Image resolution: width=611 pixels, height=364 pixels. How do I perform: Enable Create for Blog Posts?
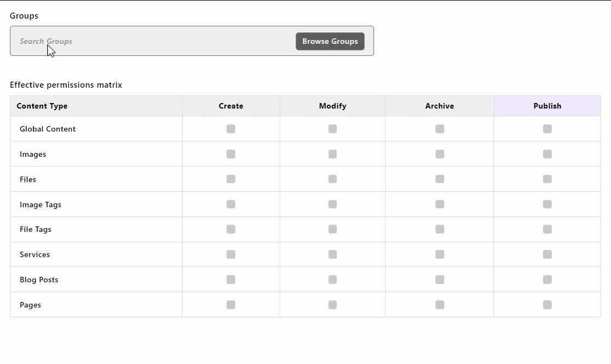[x=231, y=280]
